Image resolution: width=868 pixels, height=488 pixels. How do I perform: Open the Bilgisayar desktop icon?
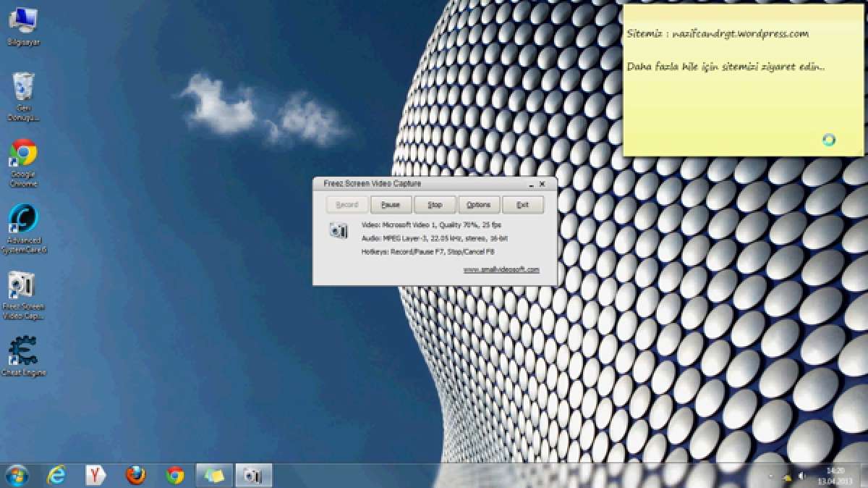pos(24,21)
